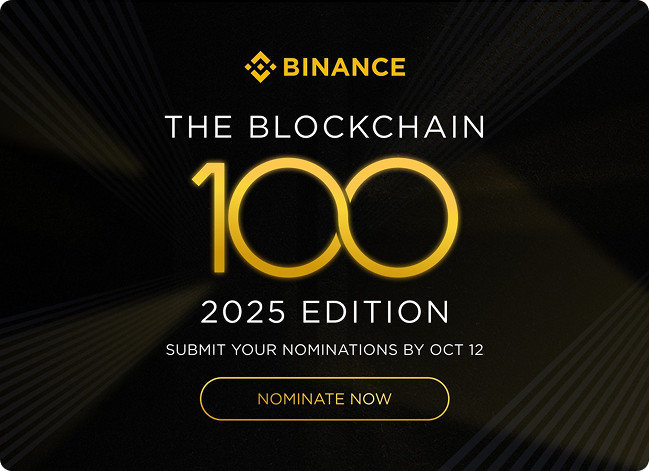The image size is (649, 471).
Task: Click the golden digit 1 of 100
Action: [218, 216]
